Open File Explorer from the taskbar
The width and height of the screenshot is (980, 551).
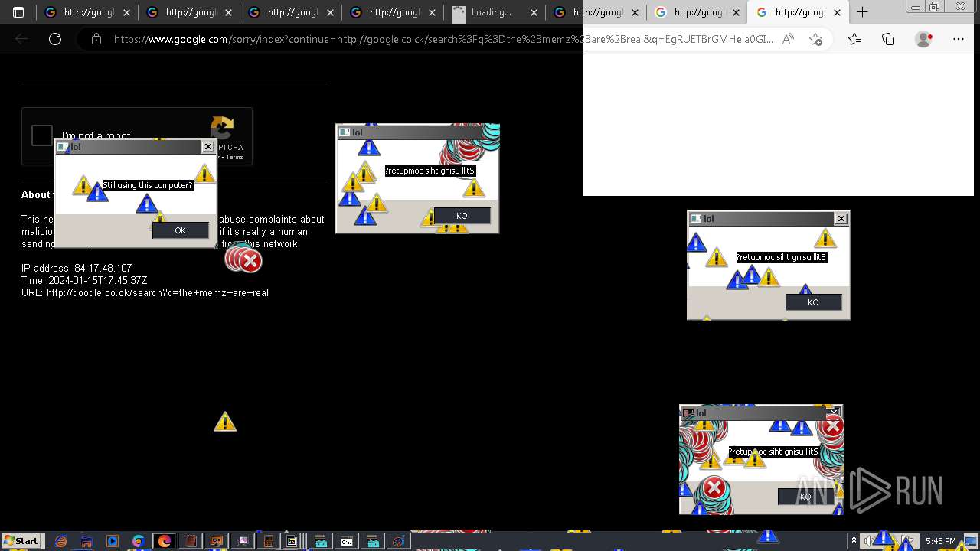tap(87, 541)
